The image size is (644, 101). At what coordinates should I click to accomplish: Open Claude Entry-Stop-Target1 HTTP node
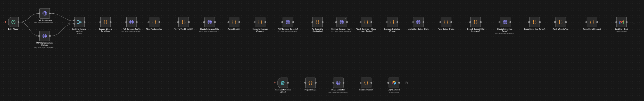pyautogui.click(x=505, y=22)
